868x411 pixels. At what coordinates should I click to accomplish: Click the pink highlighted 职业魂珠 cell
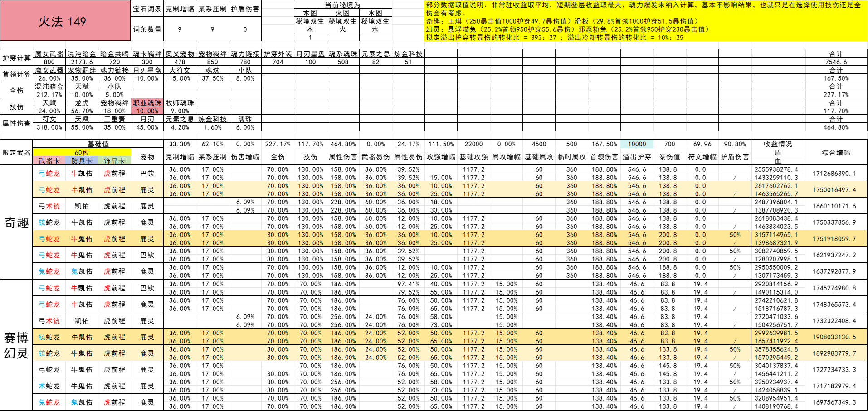tap(147, 102)
